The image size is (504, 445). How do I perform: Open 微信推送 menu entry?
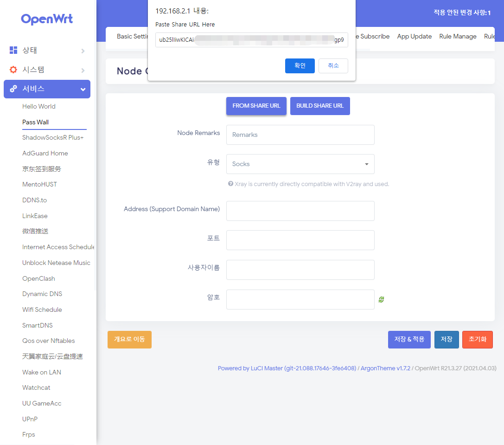35,232
